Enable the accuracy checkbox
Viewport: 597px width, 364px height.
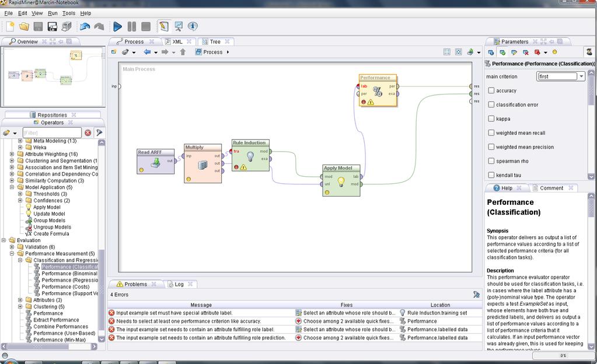[491, 90]
